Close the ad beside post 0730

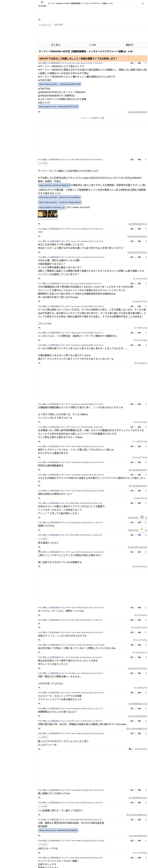coord(39,551)
